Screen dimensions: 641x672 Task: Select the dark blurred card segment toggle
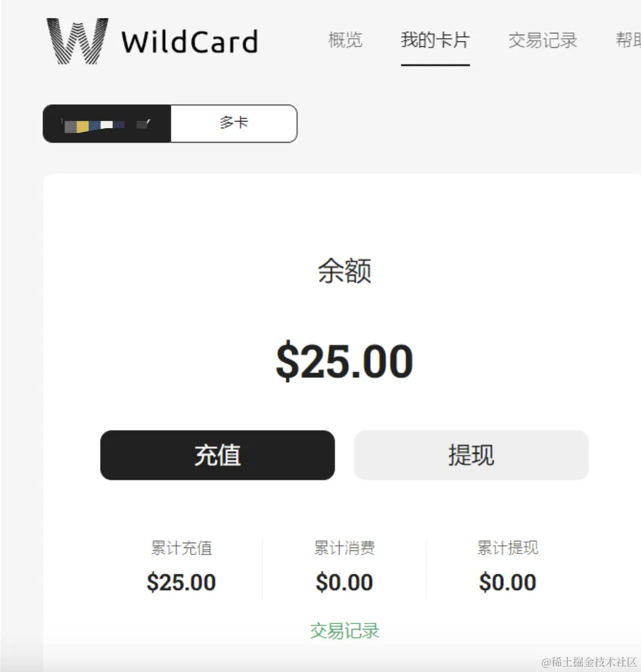pos(107,123)
